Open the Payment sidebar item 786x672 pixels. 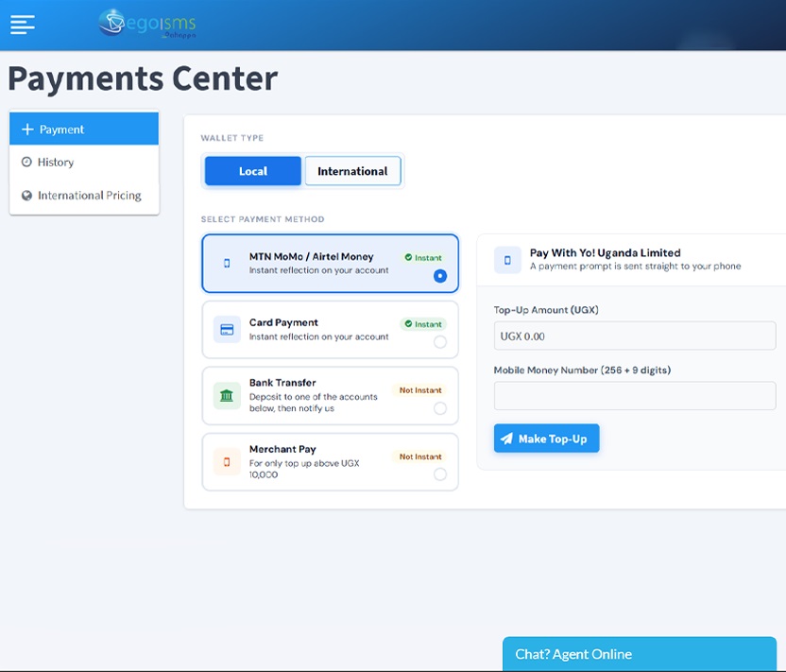point(84,129)
